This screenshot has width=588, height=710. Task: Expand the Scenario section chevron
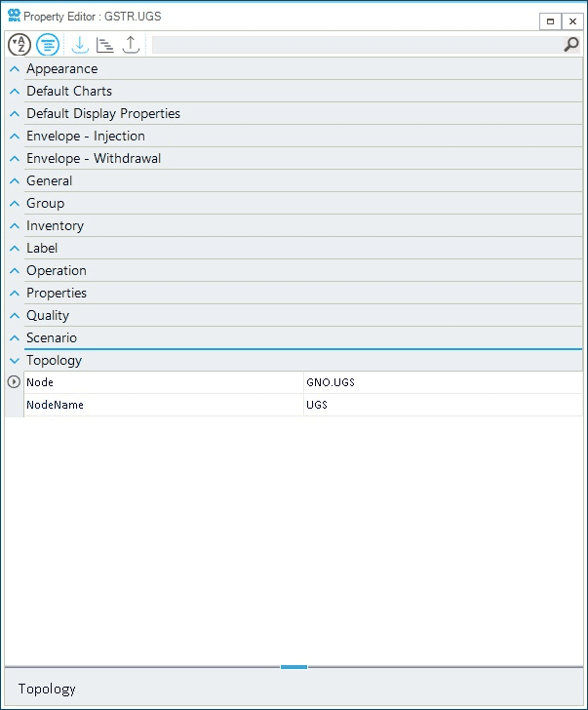(15, 338)
